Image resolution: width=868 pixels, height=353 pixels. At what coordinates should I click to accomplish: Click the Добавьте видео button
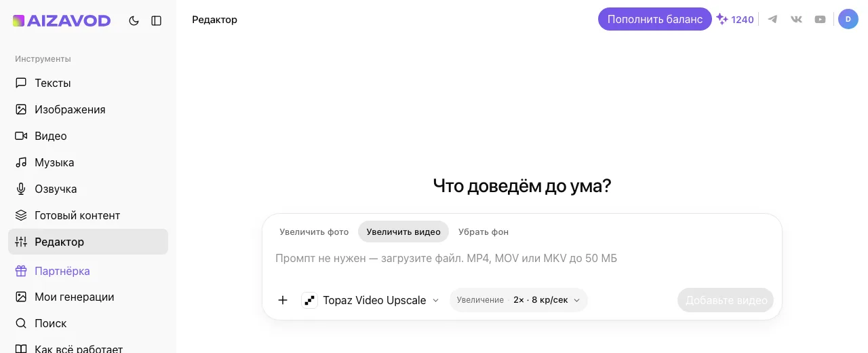pyautogui.click(x=726, y=300)
